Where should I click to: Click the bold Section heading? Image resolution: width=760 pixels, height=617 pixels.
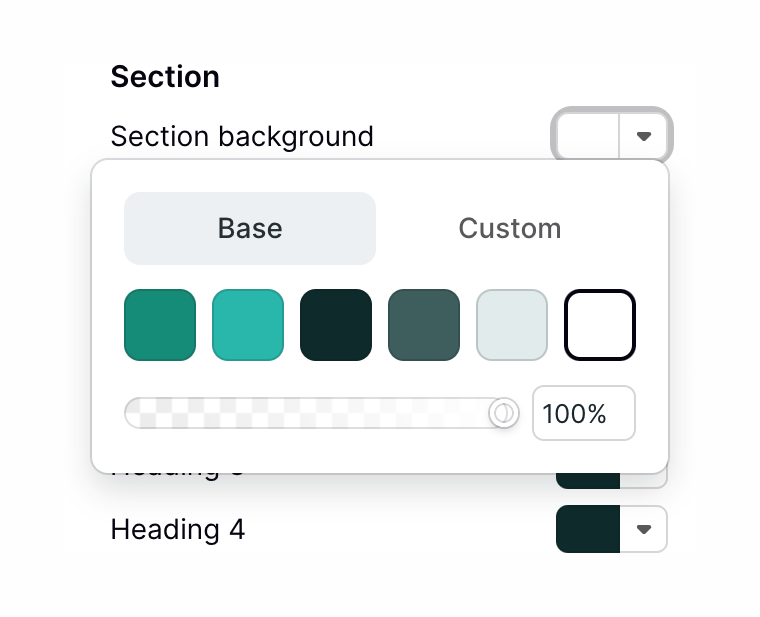[x=165, y=77]
